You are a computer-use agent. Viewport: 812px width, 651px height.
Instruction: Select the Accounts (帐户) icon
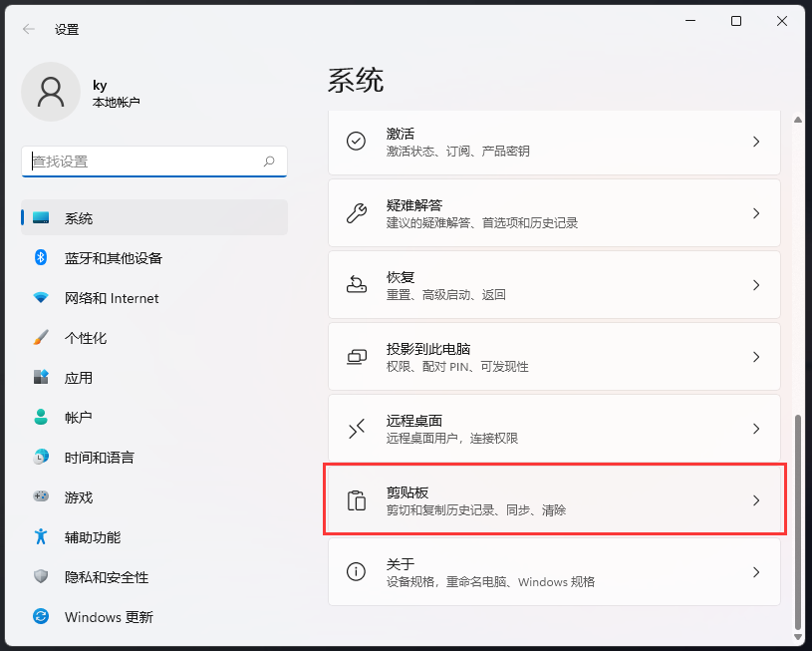coord(40,417)
